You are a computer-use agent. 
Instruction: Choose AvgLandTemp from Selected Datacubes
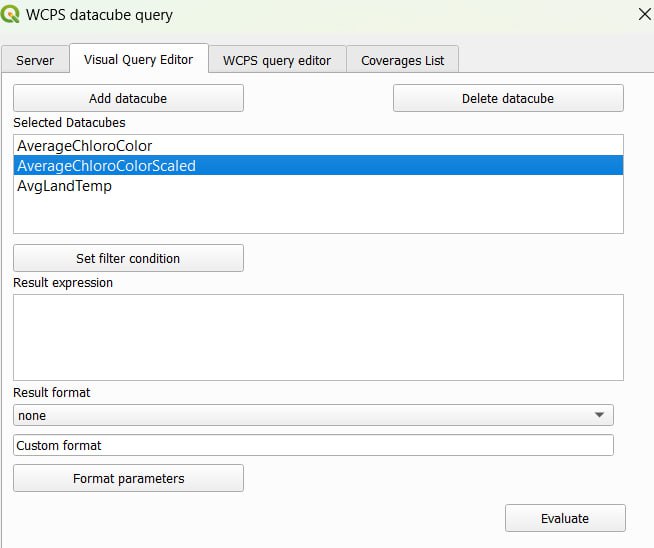[65, 186]
